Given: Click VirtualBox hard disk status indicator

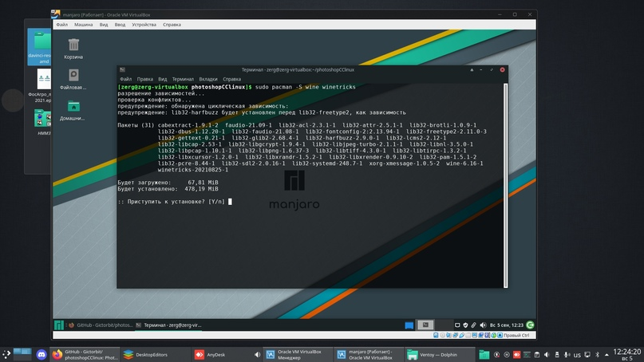Looking at the screenshot, I should point(436,336).
